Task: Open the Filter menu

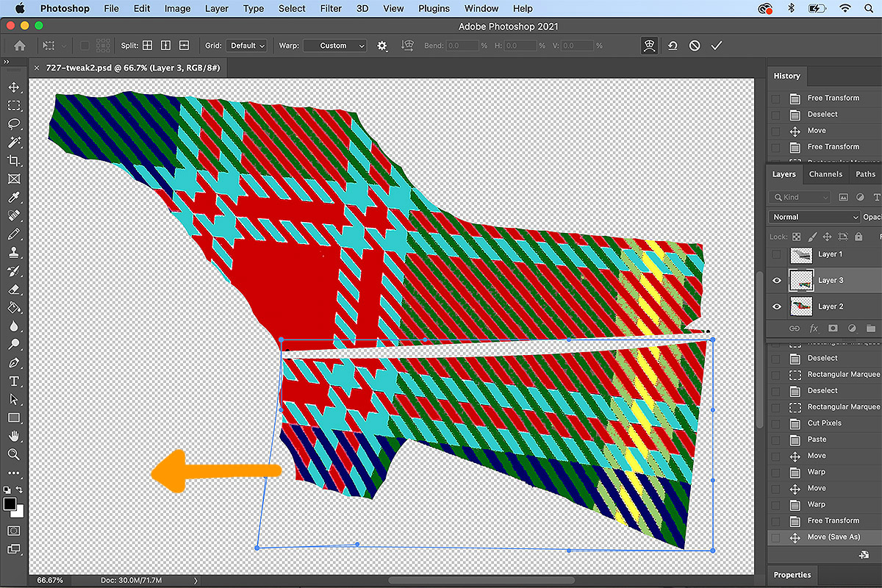Action: [x=331, y=9]
